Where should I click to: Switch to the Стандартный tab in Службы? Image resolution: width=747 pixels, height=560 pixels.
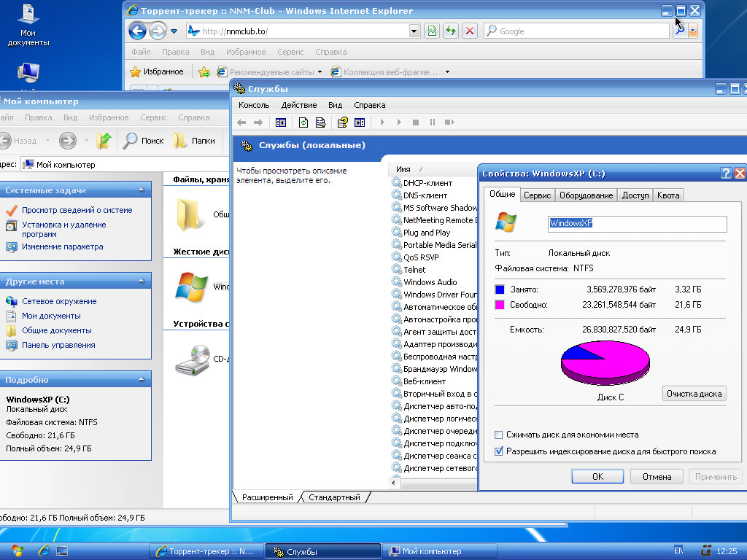(334, 497)
